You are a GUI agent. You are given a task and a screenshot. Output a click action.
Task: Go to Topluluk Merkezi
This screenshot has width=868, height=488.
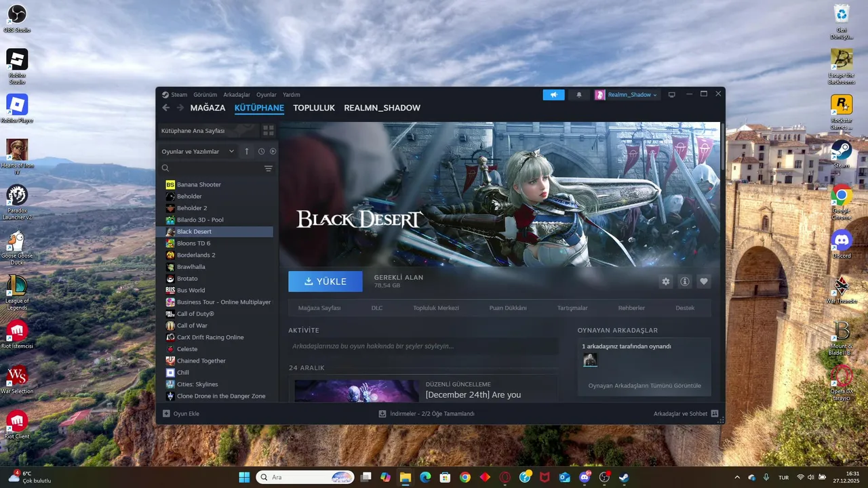tap(436, 308)
